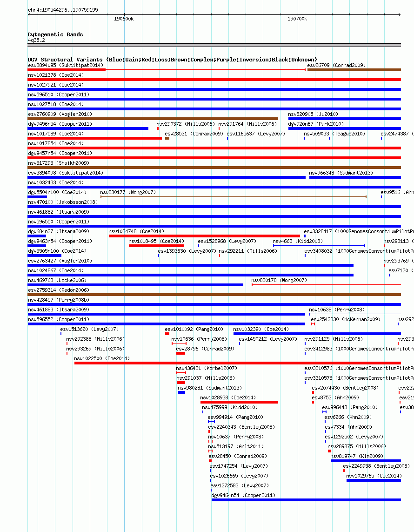This screenshot has height=532, width=414.
Task: Click nsv517295 (Shaikh2009) label
Action: pyautogui.click(x=59, y=163)
